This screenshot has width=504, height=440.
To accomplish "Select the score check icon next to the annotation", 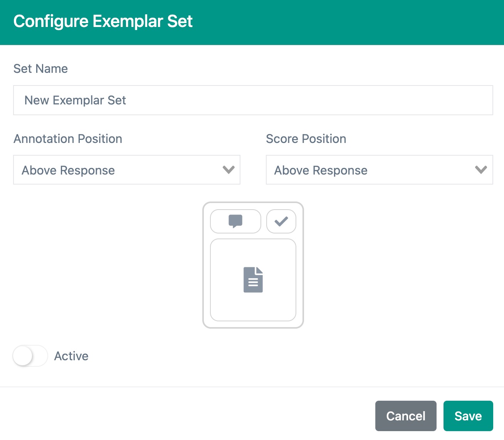I will 281,221.
